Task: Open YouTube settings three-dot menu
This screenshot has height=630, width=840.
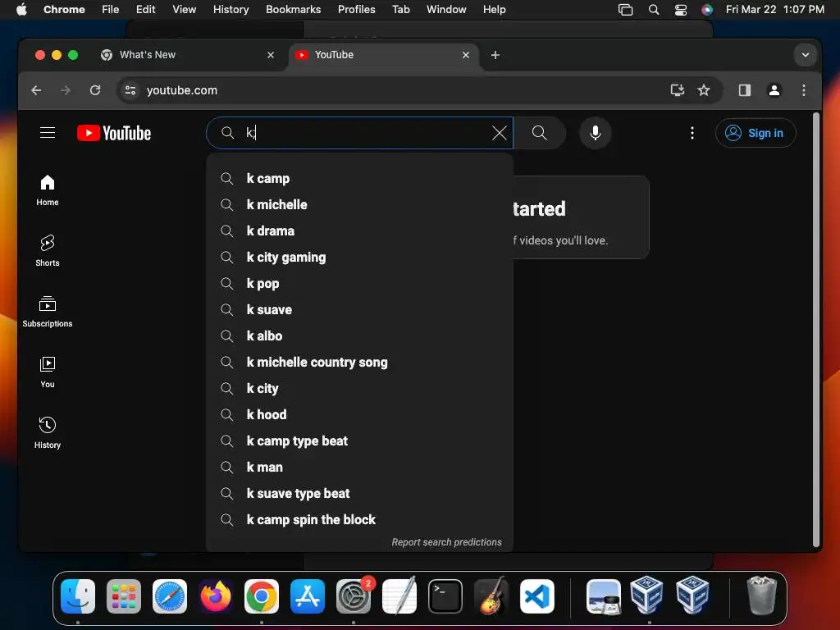Action: [x=692, y=133]
